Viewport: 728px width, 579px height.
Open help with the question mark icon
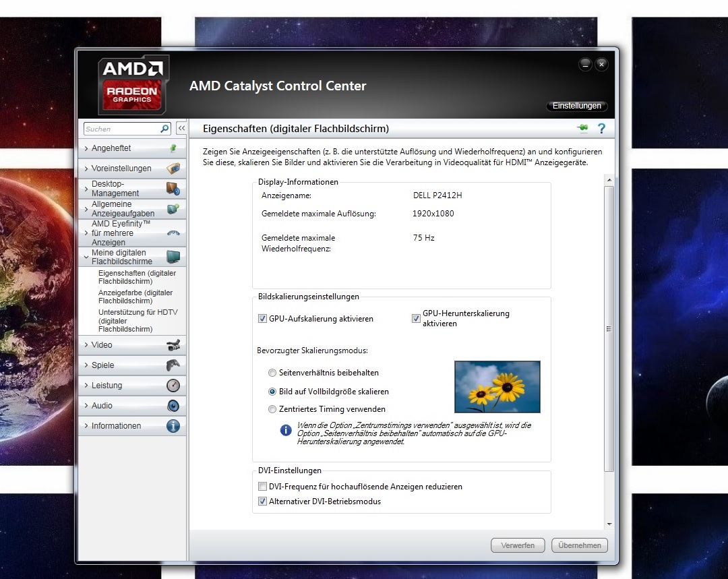pyautogui.click(x=601, y=128)
